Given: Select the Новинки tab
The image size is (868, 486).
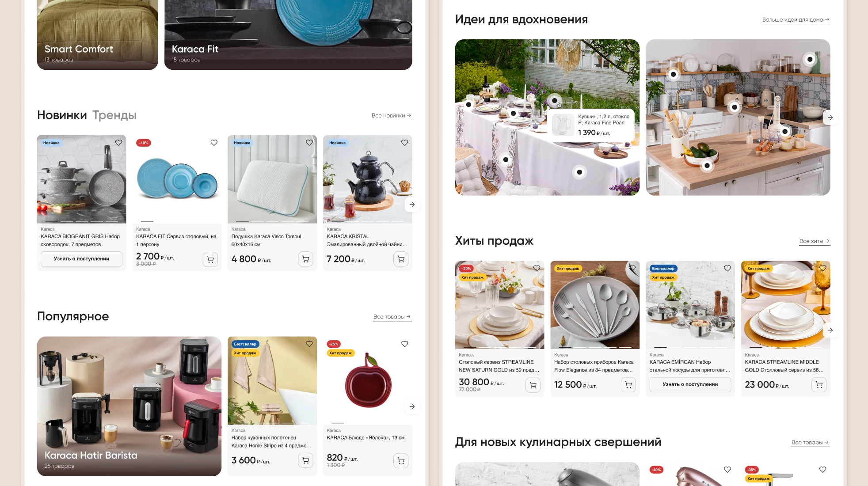Looking at the screenshot, I should tap(62, 115).
